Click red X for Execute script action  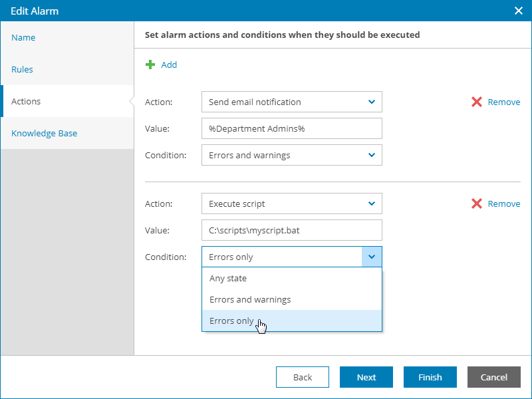tap(477, 203)
